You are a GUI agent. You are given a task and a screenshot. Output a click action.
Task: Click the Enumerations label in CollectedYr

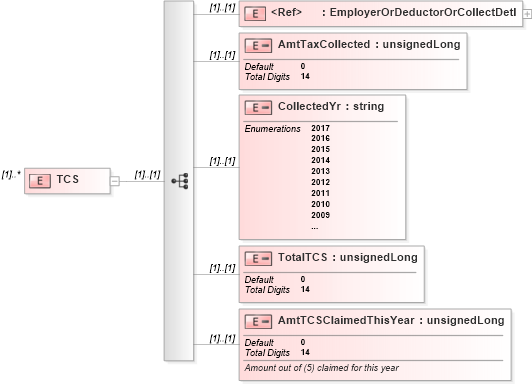point(272,129)
